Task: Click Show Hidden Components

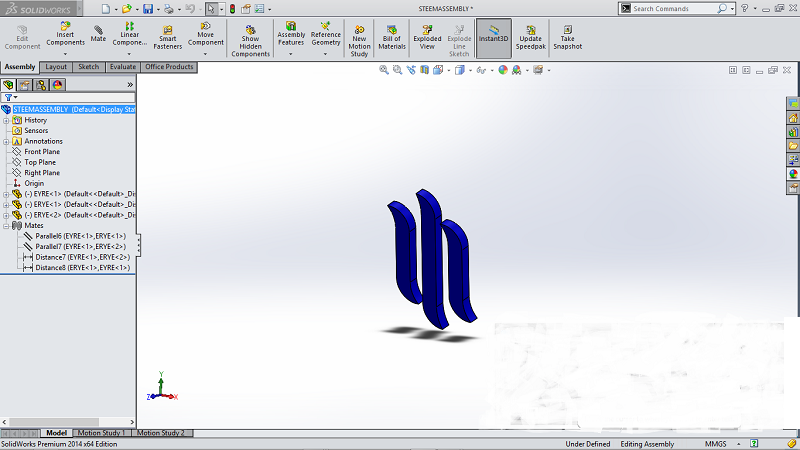Action: [250, 41]
